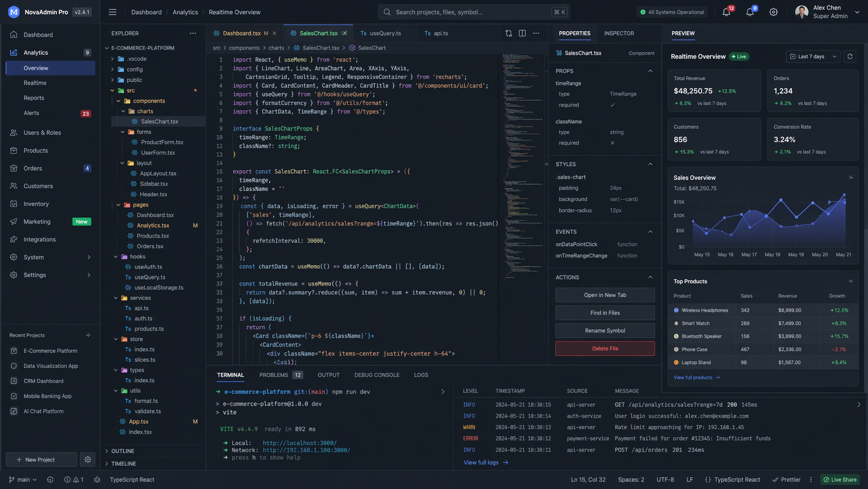The width and height of the screenshot is (868, 489).
Task: Open project settings gear beside New Project
Action: pos(88,459)
